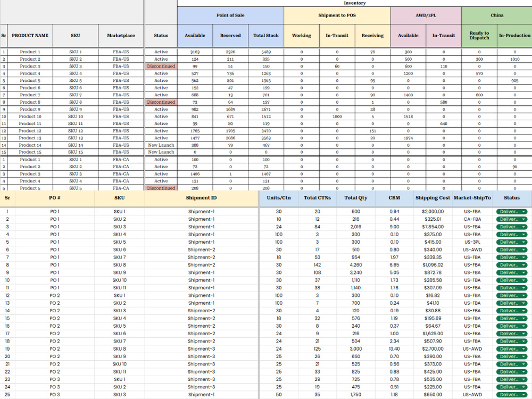Select In-Production value '905' for Product 5
The width and height of the screenshot is (532, 399).
(x=514, y=81)
